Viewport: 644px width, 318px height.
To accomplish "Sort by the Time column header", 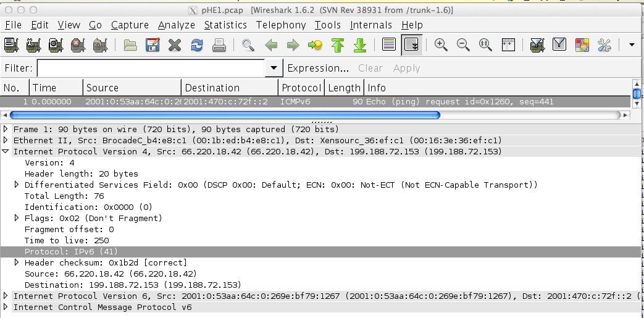I will coord(56,88).
